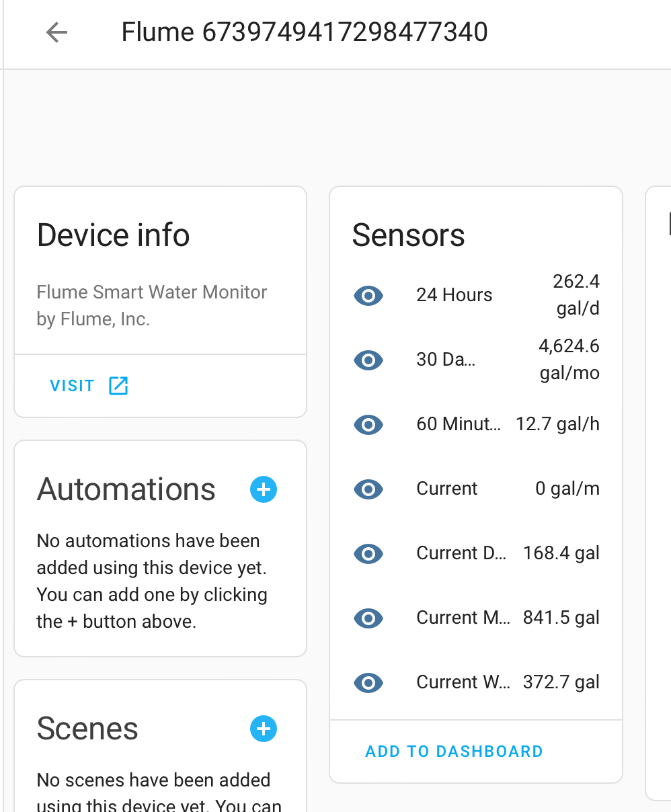Click the eye icon for the 24 Hours sensor
Image resolution: width=671 pixels, height=812 pixels.
[x=368, y=296]
